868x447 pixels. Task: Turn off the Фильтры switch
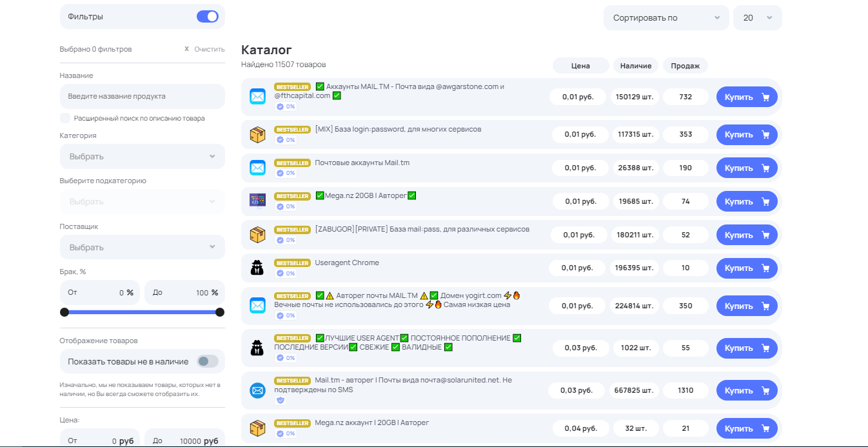(x=208, y=17)
